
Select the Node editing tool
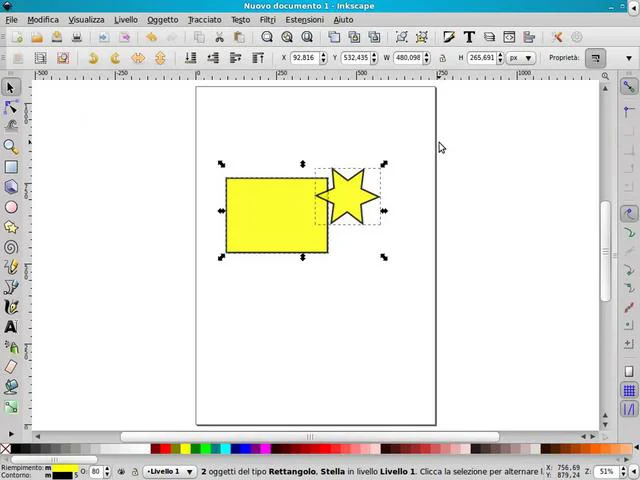point(11,107)
